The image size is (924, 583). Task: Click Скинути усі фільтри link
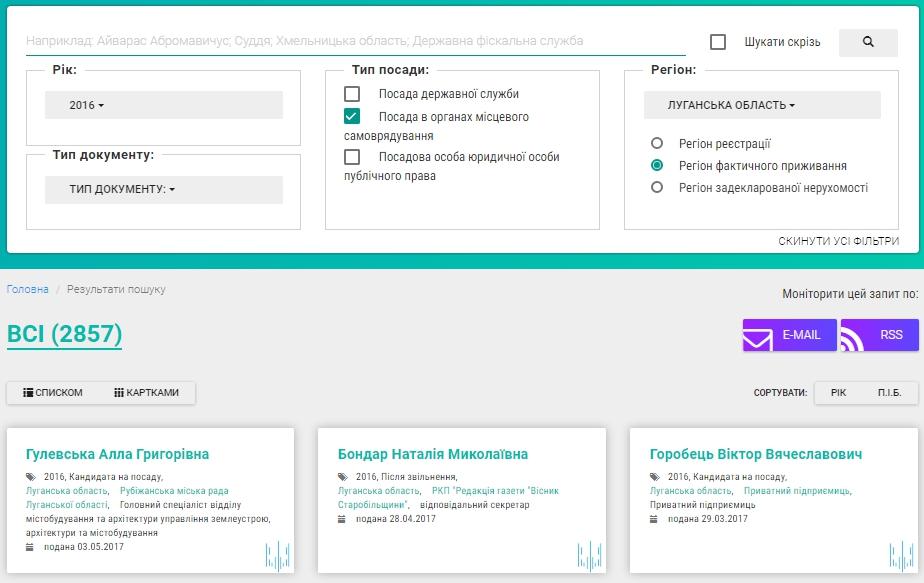tap(838, 242)
